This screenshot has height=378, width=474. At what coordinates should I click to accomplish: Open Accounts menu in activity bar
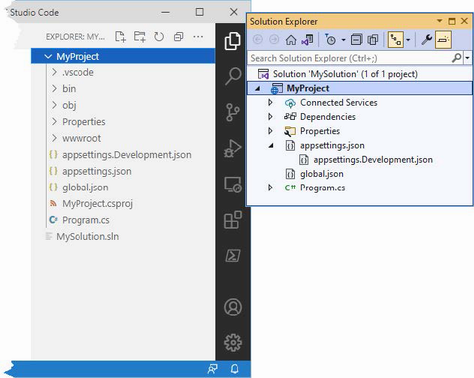click(x=233, y=307)
